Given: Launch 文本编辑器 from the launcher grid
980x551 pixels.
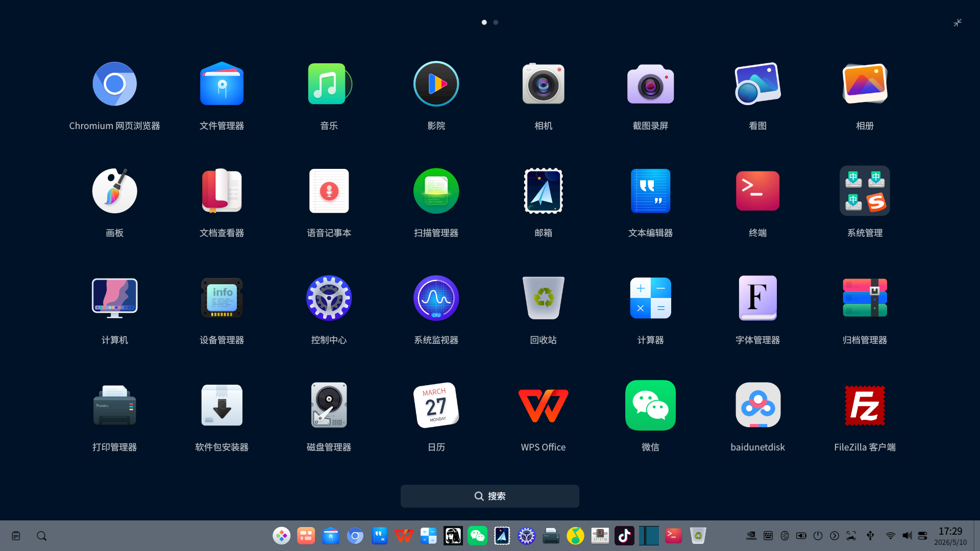Looking at the screenshot, I should pyautogui.click(x=650, y=191).
